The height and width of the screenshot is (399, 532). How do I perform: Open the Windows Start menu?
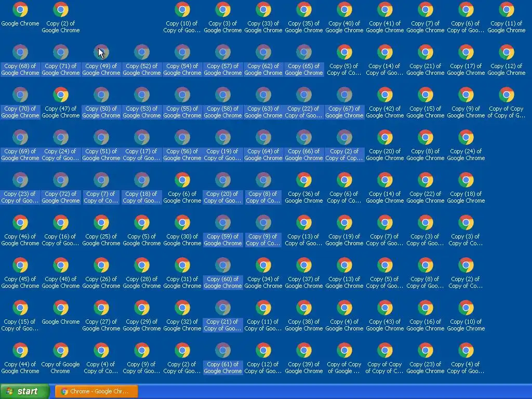25,391
